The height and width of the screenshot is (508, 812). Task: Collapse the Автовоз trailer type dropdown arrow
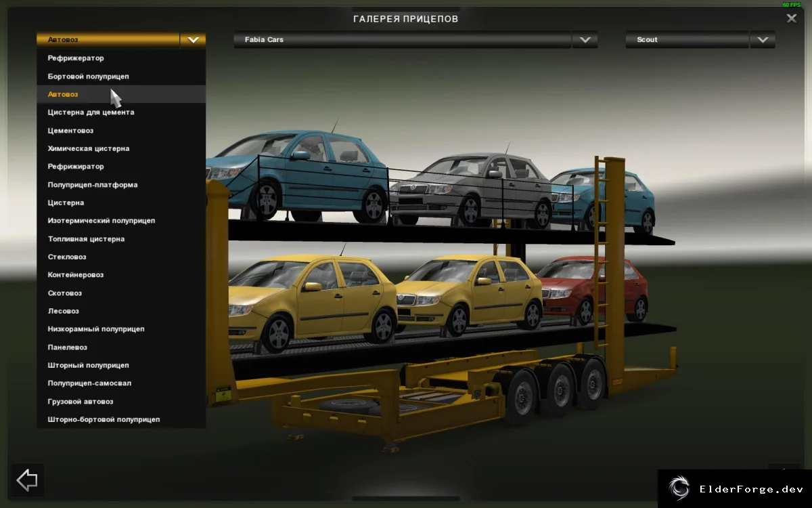click(x=193, y=40)
